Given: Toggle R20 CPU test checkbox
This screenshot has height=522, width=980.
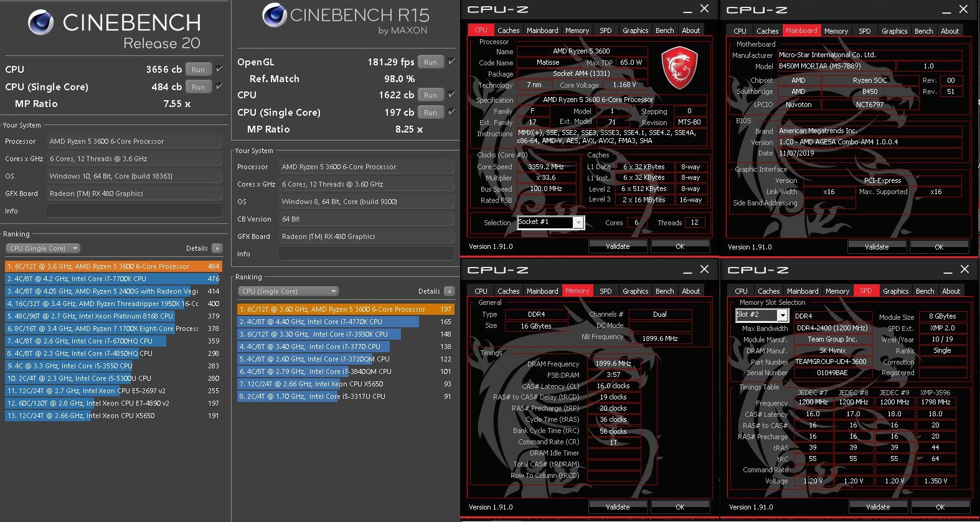Looking at the screenshot, I should point(219,69).
